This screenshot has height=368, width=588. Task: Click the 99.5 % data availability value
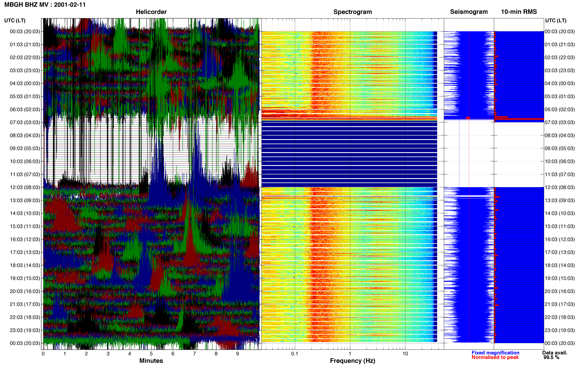(x=552, y=357)
